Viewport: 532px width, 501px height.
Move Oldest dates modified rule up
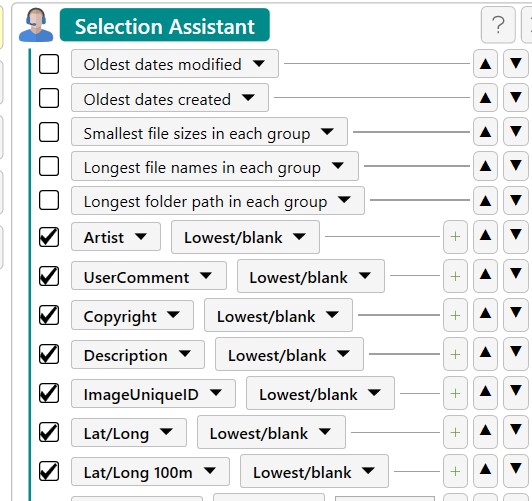[486, 64]
